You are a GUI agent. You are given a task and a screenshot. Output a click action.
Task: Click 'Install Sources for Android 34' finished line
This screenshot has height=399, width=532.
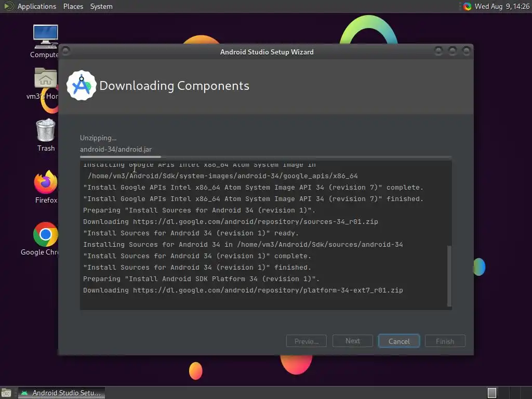point(197,268)
